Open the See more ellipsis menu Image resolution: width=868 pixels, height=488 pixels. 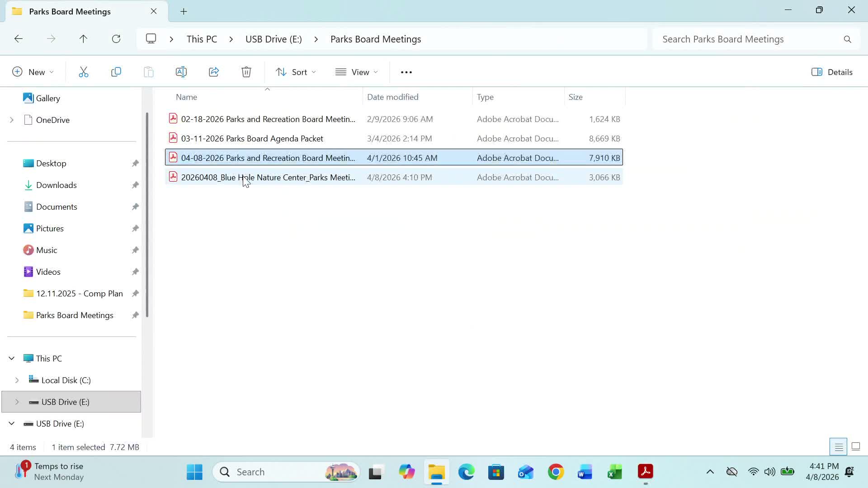(406, 72)
